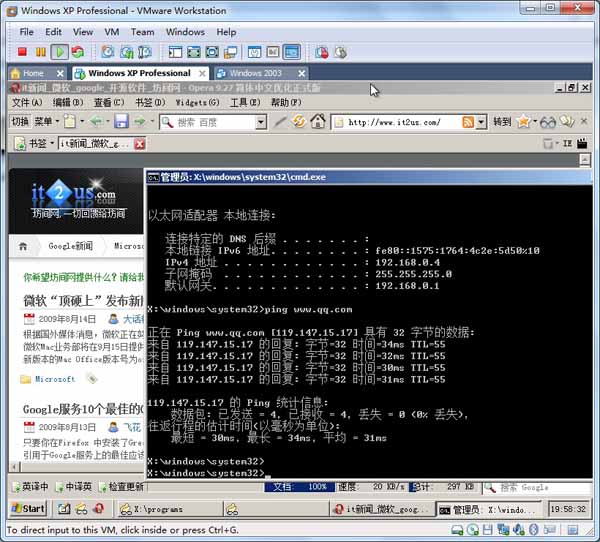Click the Opera quick launch icon on taskbar
Screen dimensions: 600x542
[x=99, y=509]
